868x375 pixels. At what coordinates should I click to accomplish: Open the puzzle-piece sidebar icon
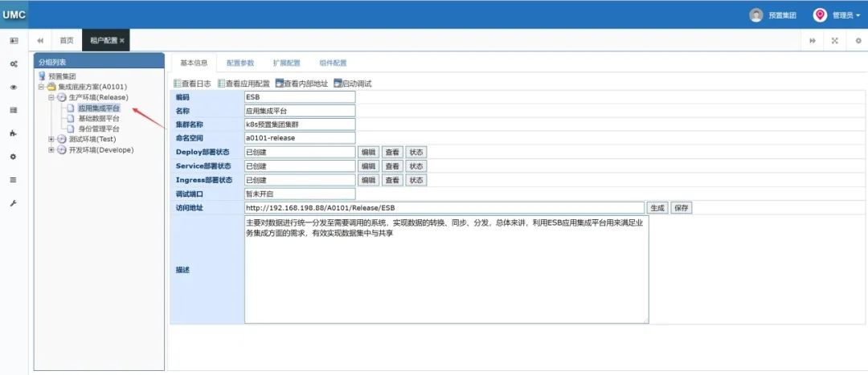14,133
